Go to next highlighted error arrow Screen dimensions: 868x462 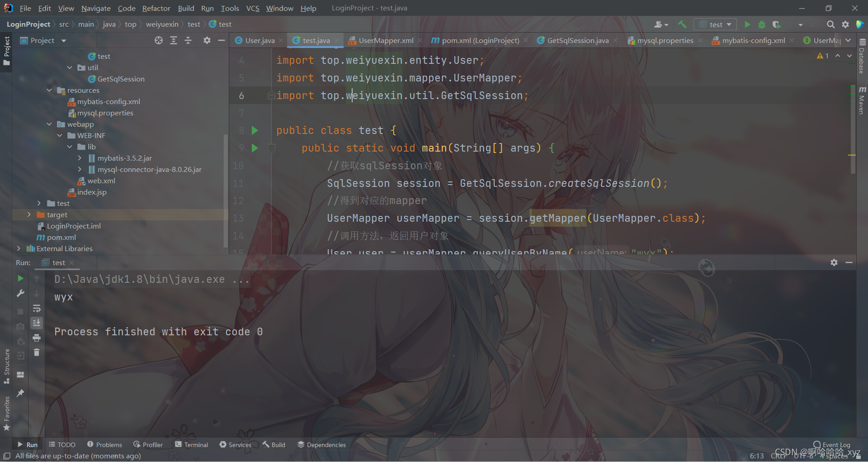(849, 56)
